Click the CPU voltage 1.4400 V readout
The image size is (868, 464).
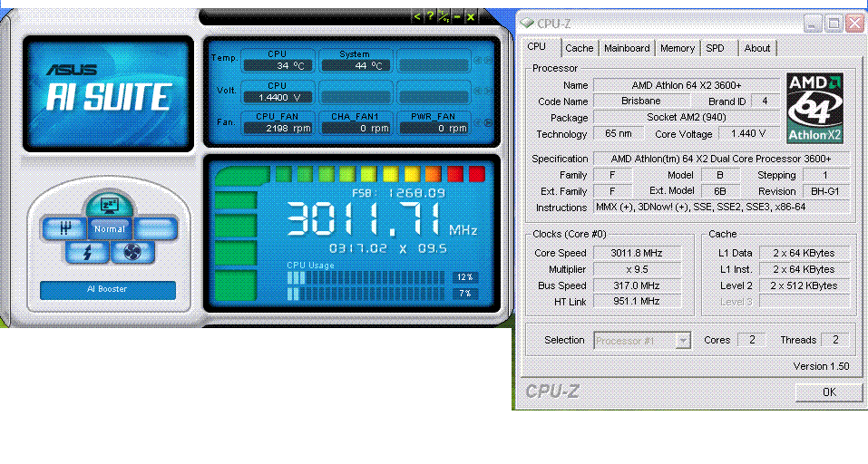(x=278, y=97)
